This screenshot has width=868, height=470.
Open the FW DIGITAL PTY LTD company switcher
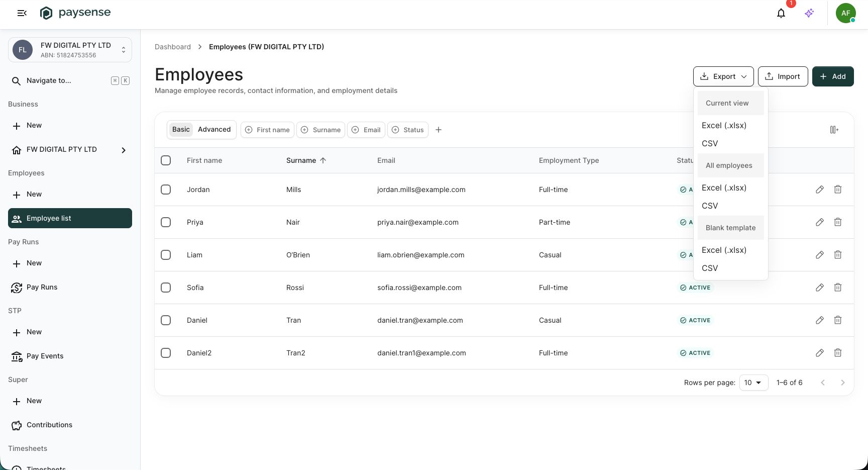70,50
